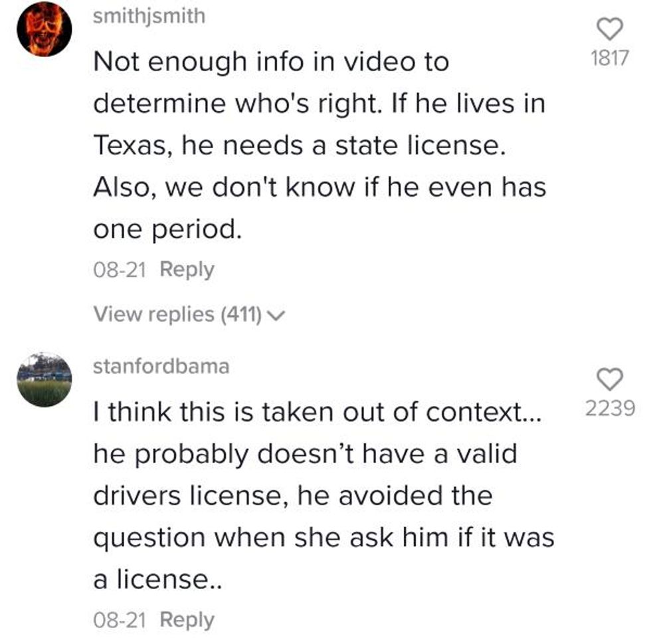The image size is (651, 644).
Task: Reply to stanfordbama's comment
Action: point(187,620)
